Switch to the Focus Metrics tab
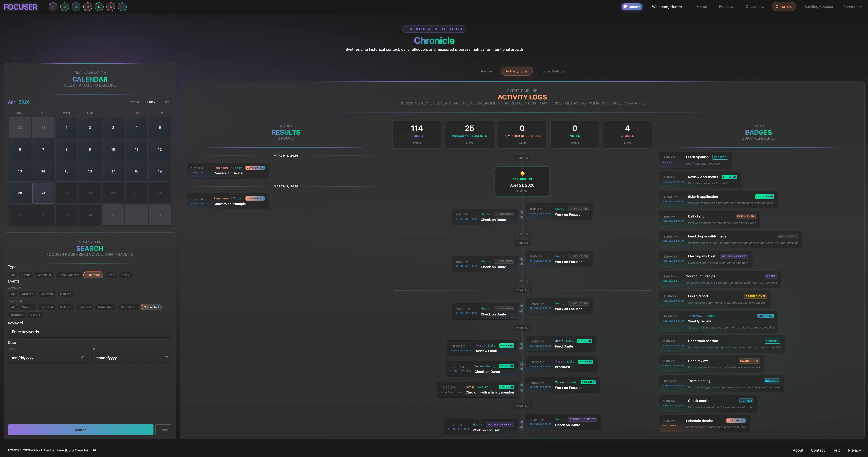 pyautogui.click(x=552, y=72)
